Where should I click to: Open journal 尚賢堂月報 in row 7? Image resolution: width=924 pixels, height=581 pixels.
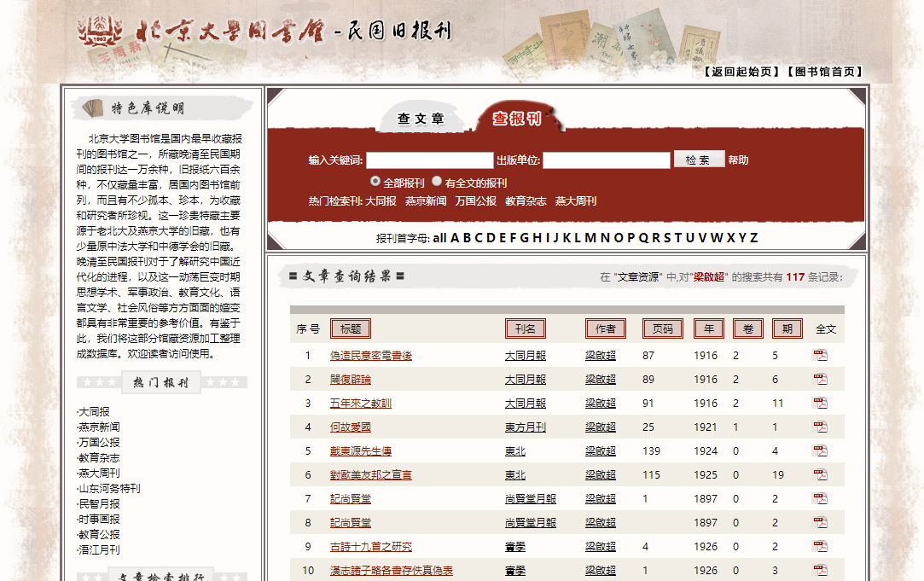(531, 498)
